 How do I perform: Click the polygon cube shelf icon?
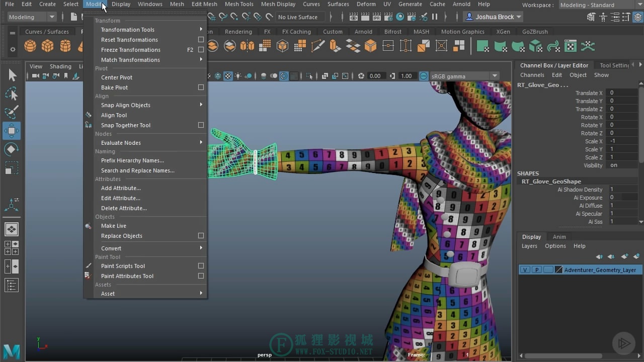pyautogui.click(x=48, y=46)
